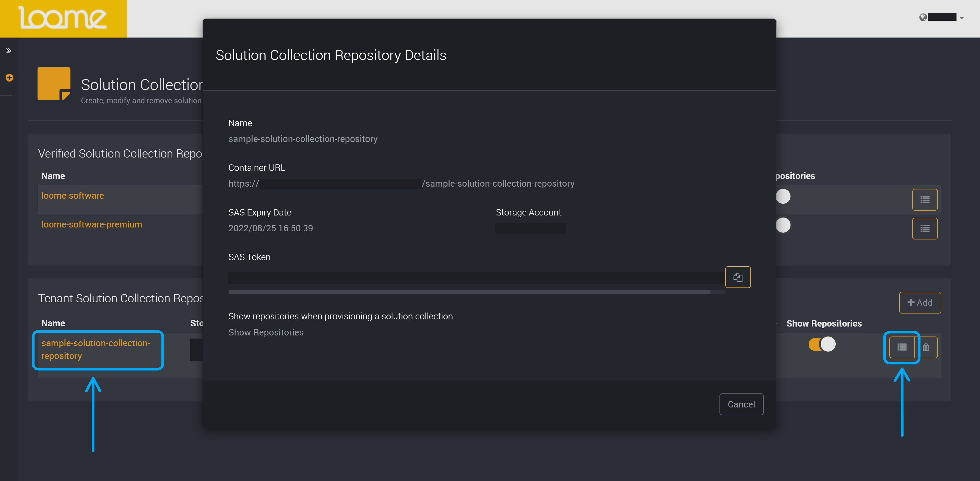Click the orange plus icon in sidebar

[x=9, y=78]
